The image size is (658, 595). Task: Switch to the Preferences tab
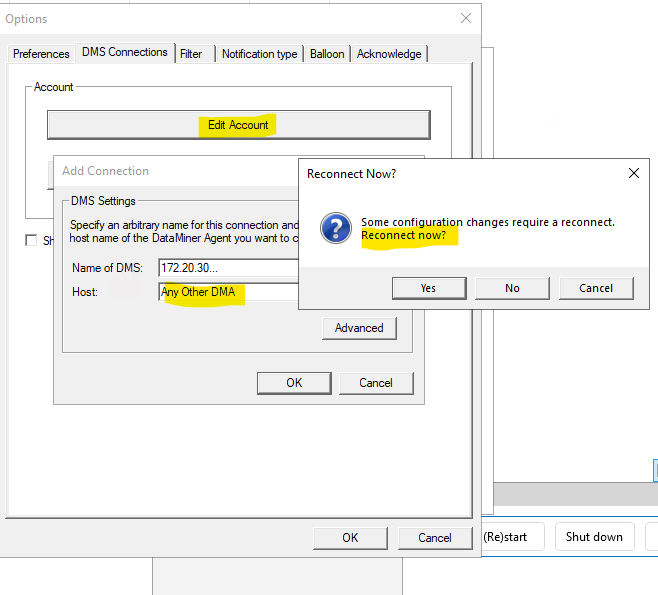(41, 54)
